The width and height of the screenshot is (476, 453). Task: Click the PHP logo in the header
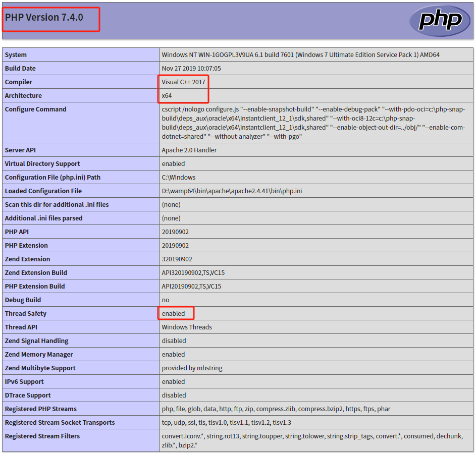point(440,21)
